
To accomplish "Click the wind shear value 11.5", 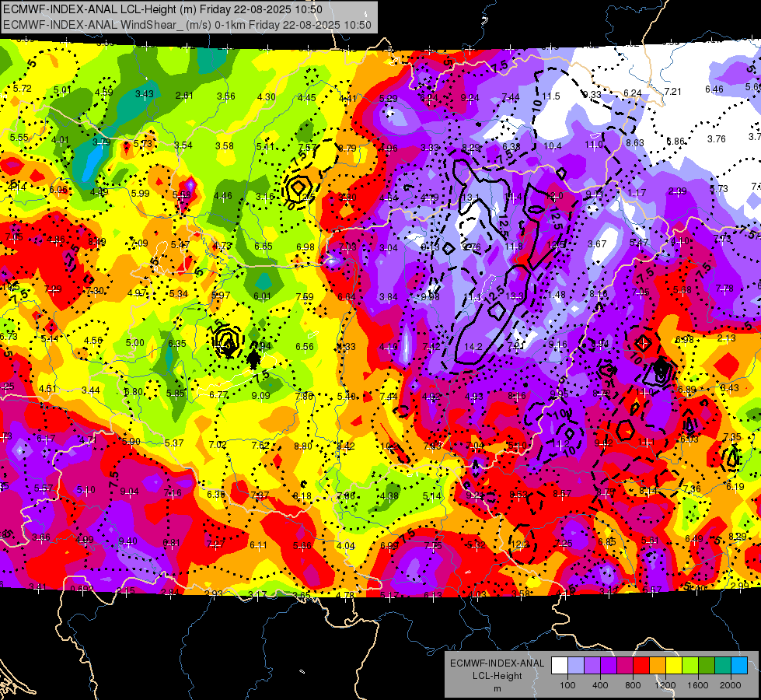I will tap(551, 96).
